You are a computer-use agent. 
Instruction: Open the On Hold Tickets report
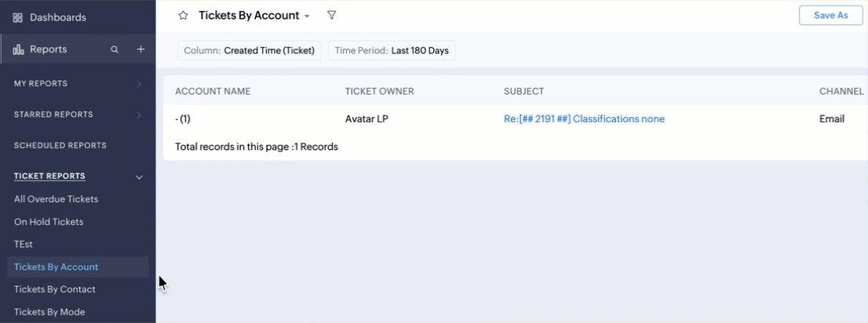(x=49, y=222)
